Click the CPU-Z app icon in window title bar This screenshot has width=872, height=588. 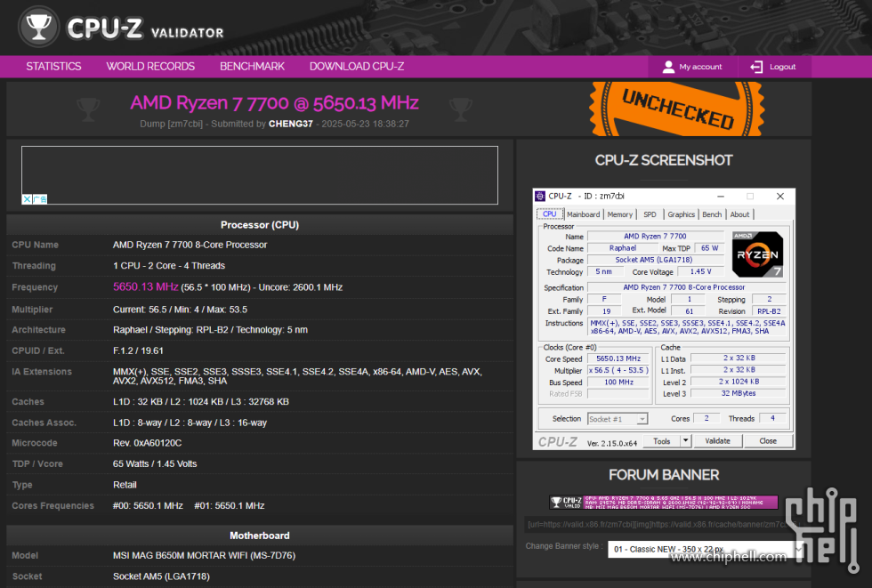click(x=540, y=197)
